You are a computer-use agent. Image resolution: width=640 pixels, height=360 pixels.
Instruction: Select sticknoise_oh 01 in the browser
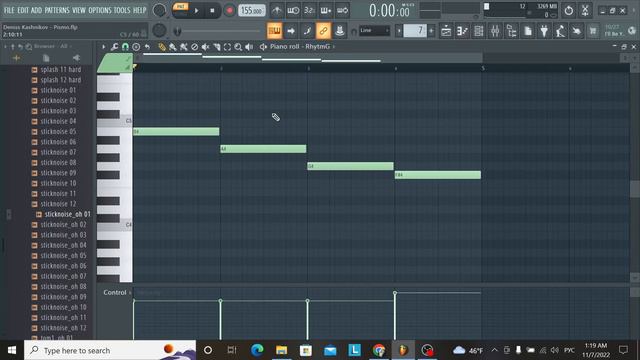point(67,214)
